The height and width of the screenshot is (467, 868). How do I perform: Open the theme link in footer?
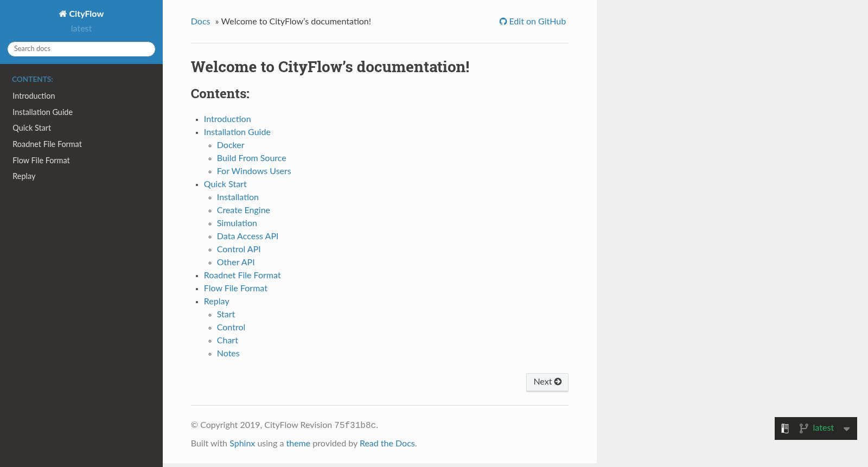[298, 444]
